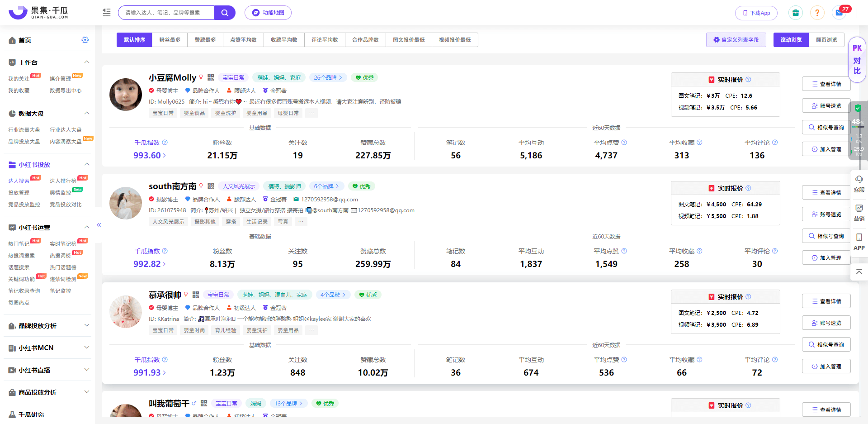868x424 pixels.
Task: Click south南方南 avatar thumbnail
Action: click(x=126, y=203)
